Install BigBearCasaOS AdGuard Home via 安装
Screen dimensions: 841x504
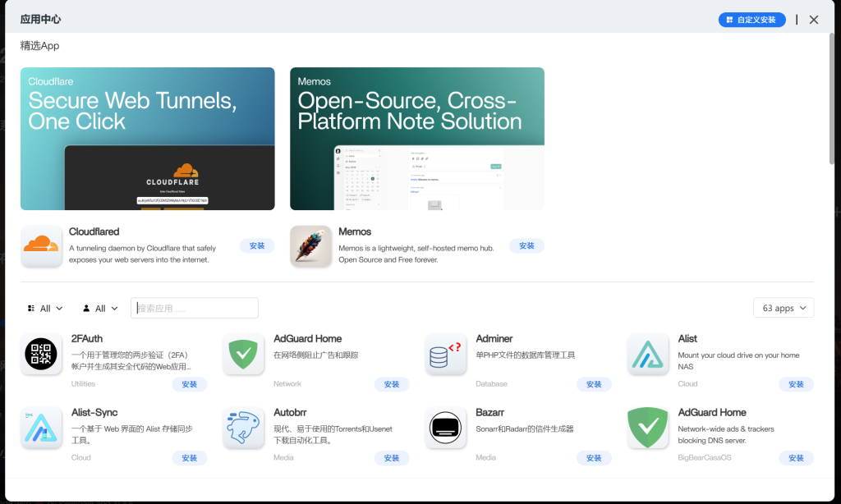796,458
